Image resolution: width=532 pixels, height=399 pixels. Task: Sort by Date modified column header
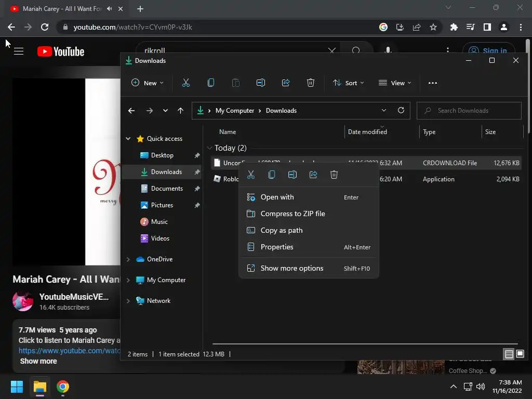tap(367, 131)
